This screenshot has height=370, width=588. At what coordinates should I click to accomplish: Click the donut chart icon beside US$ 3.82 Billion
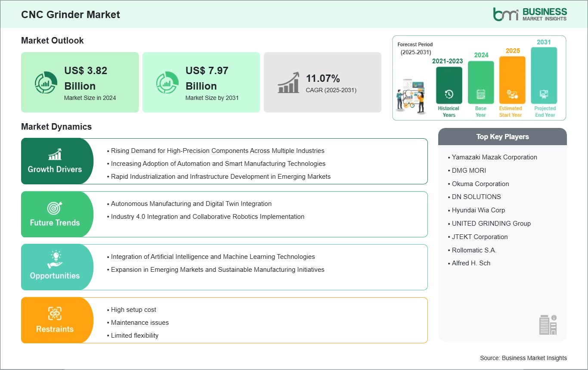point(46,82)
